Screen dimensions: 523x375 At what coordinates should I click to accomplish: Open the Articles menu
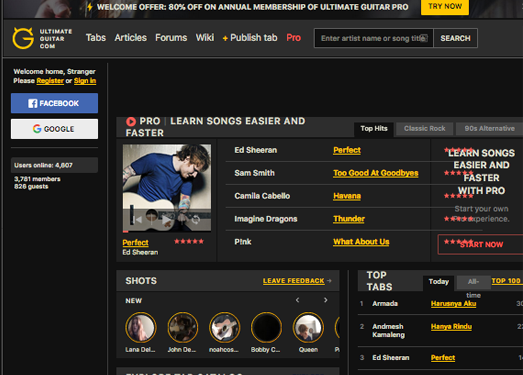click(130, 38)
